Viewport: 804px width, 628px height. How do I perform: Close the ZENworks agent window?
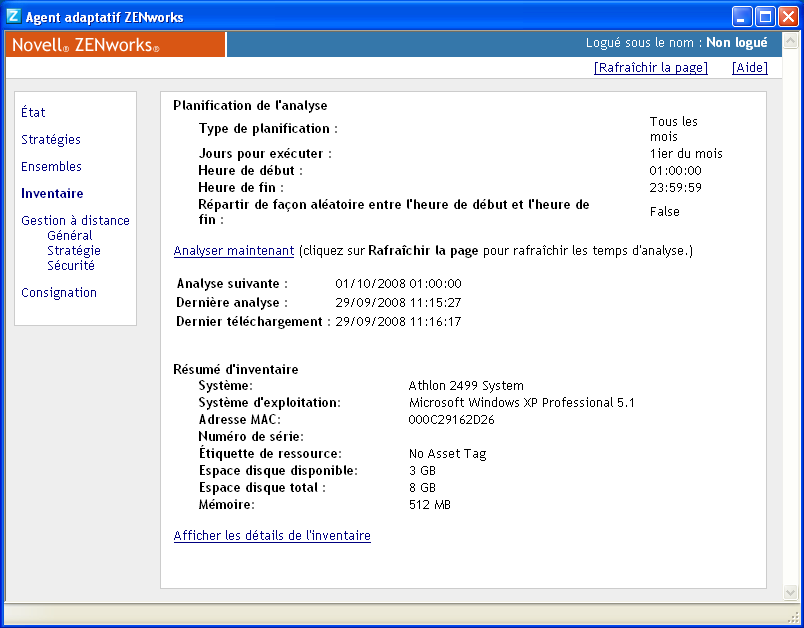pos(788,17)
